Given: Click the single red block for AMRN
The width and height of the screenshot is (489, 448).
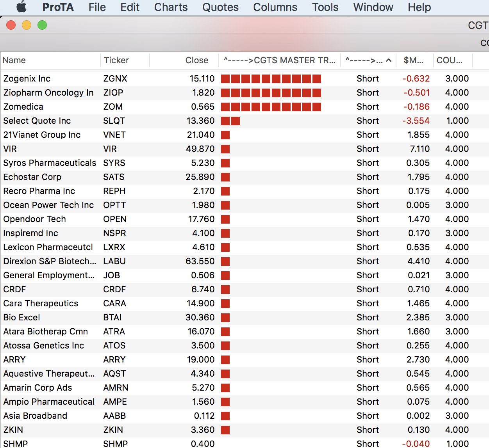Looking at the screenshot, I should click(225, 388).
